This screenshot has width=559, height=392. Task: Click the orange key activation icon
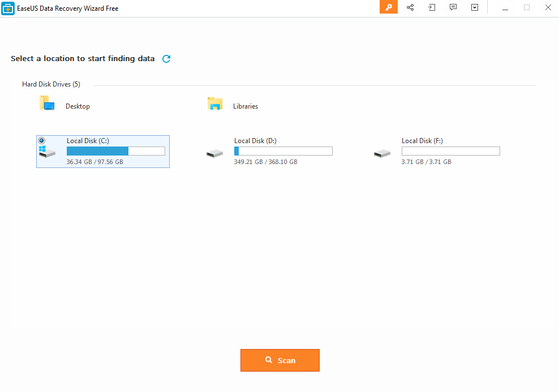click(x=389, y=7)
